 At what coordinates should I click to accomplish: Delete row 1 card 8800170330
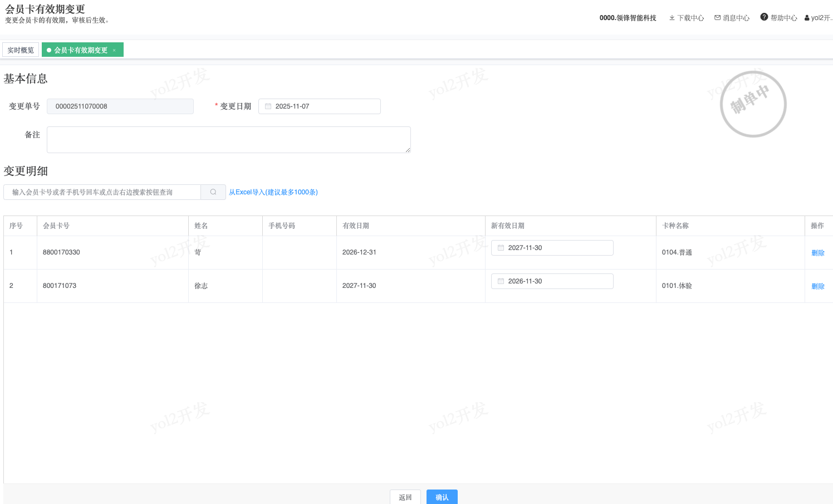coord(817,253)
